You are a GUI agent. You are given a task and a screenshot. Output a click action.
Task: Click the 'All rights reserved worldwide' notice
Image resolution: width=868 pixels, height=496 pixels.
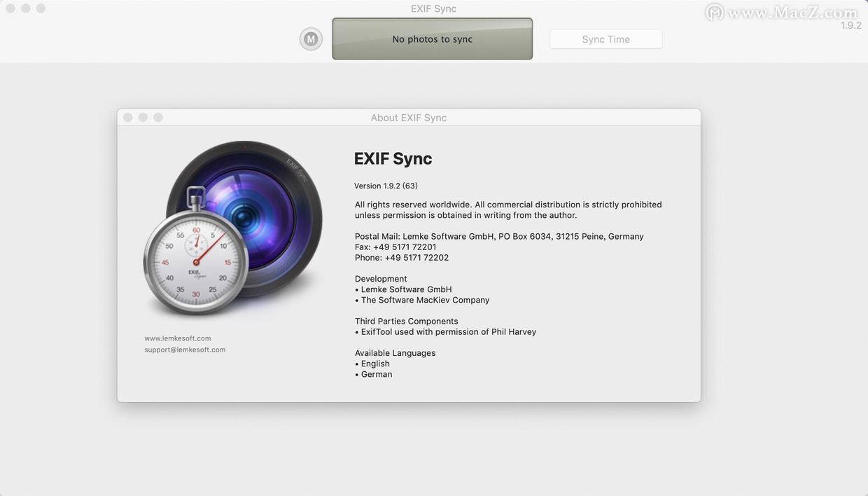point(508,210)
